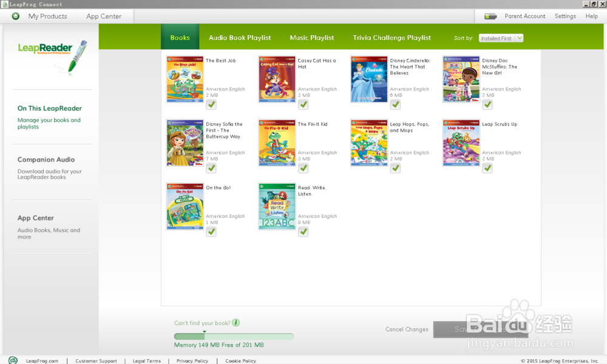Click the LeapFrog Connect title bar app icon
Image resolution: width=607 pixels, height=364 pixels.
click(x=5, y=4)
